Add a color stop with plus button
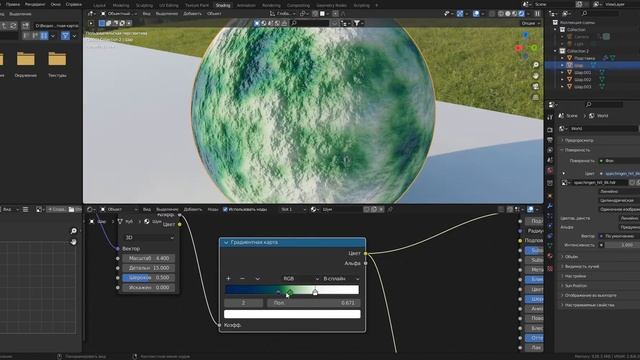Viewport: 640px width, 360px height. [x=228, y=278]
